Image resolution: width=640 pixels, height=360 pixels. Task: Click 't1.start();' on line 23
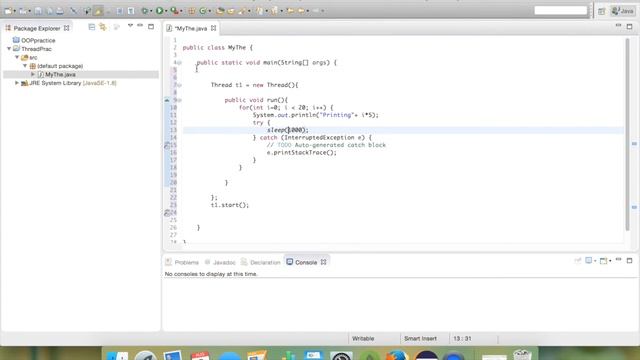tap(230, 205)
